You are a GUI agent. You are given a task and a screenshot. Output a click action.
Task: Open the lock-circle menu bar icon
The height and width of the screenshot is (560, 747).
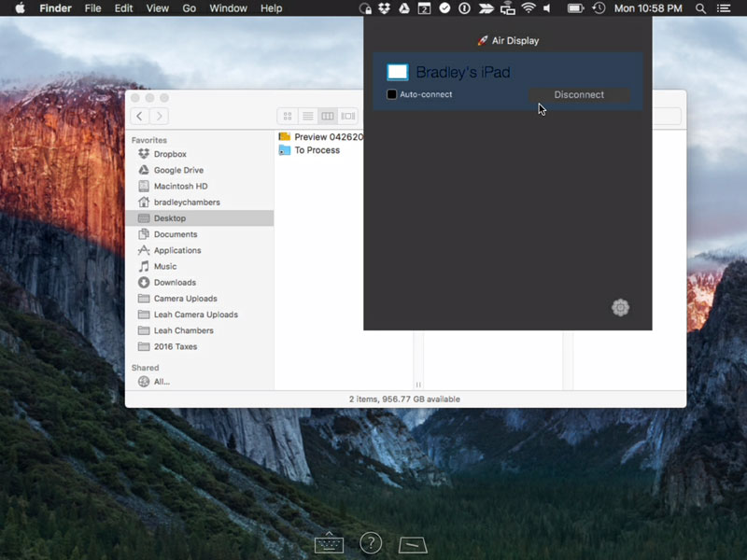pos(365,8)
